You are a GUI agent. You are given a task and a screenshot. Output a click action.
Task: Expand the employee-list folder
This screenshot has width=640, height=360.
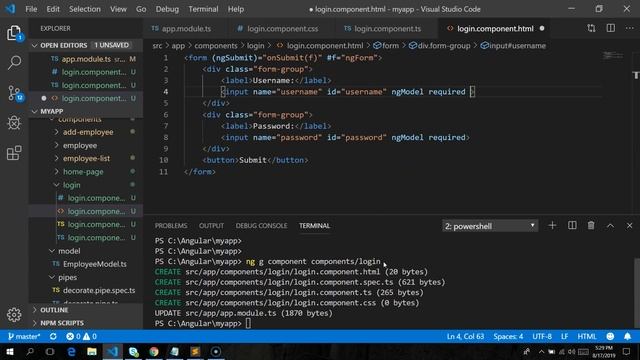pos(86,158)
